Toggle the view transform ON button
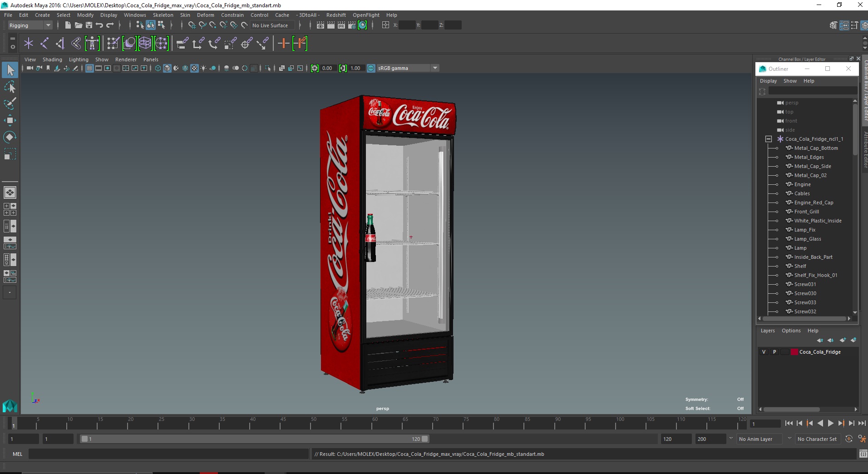Screen dimensions: 868x474 pyautogui.click(x=371, y=68)
